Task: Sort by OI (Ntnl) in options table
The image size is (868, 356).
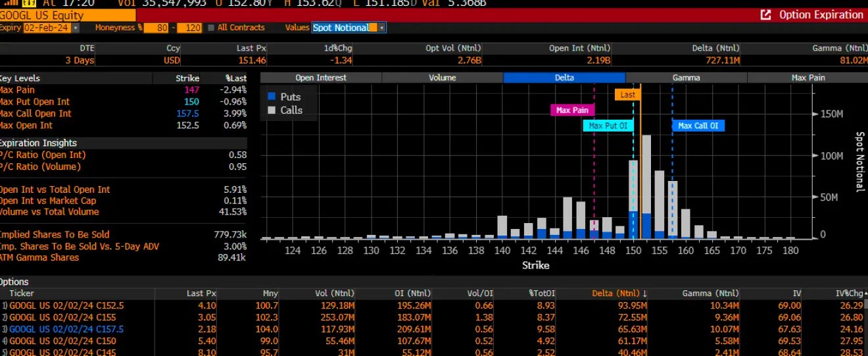Action: 414,293
